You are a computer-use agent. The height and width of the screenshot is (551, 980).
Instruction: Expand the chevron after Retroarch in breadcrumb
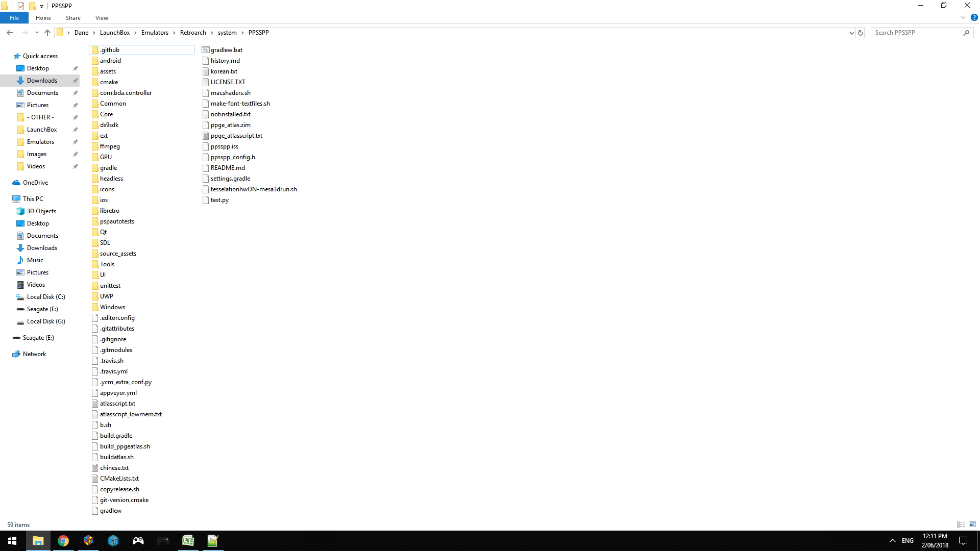pos(212,33)
